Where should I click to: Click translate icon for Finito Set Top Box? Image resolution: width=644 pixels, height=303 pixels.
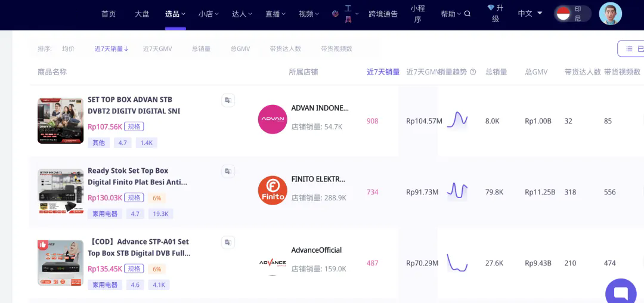[228, 171]
